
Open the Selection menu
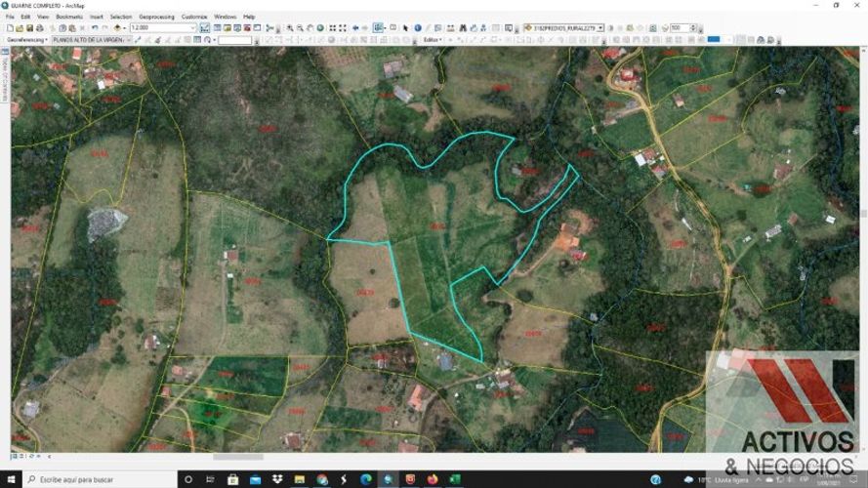pos(121,17)
